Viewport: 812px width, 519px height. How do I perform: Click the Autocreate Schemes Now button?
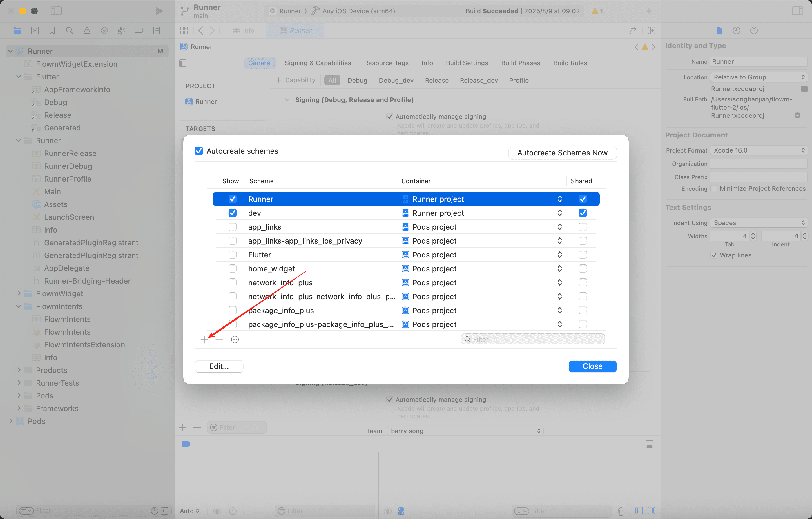562,153
